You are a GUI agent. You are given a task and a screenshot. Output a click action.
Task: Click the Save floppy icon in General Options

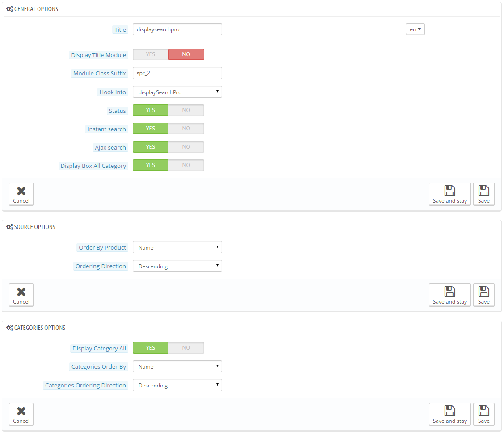484,191
